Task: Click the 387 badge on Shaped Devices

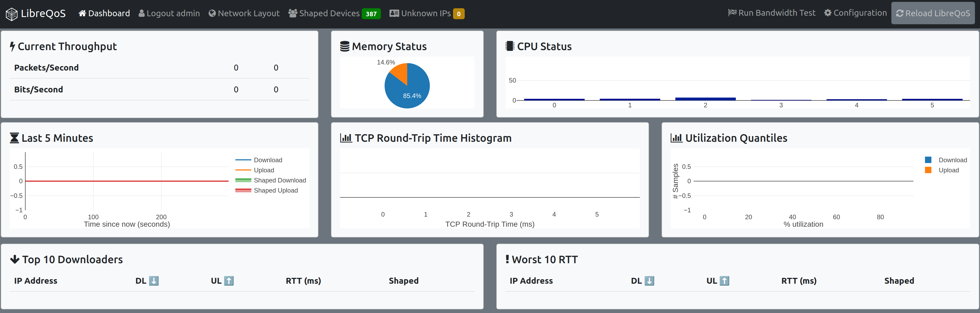Action: 372,13
